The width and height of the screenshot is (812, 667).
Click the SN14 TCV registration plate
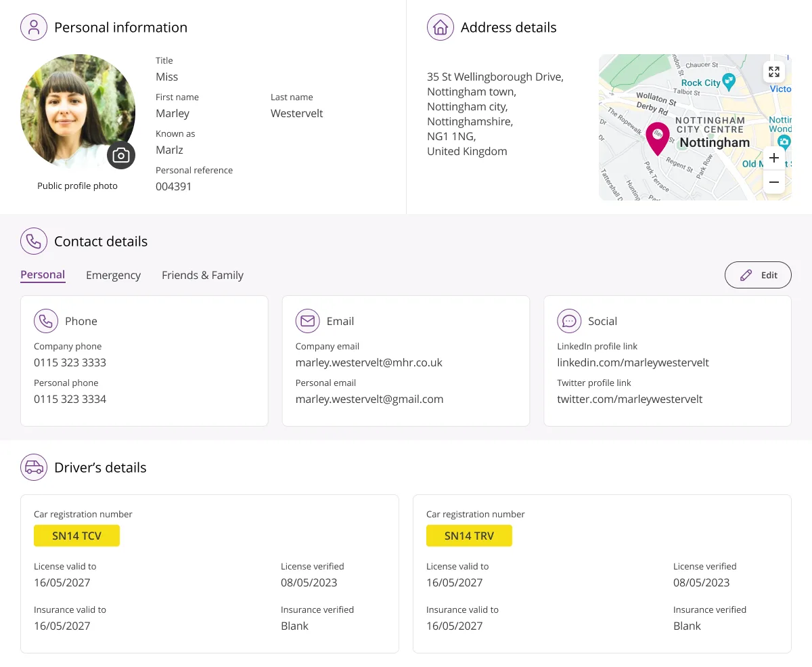(76, 536)
